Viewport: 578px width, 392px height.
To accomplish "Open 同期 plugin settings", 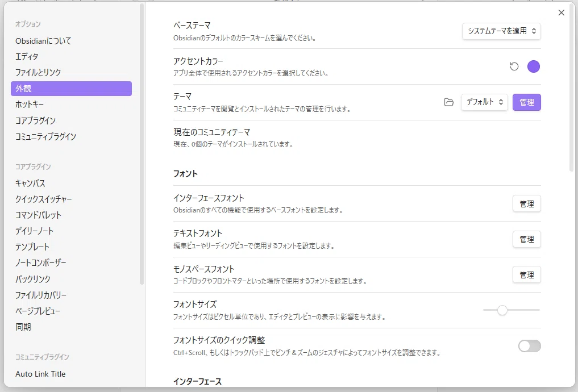I will coord(71,327).
